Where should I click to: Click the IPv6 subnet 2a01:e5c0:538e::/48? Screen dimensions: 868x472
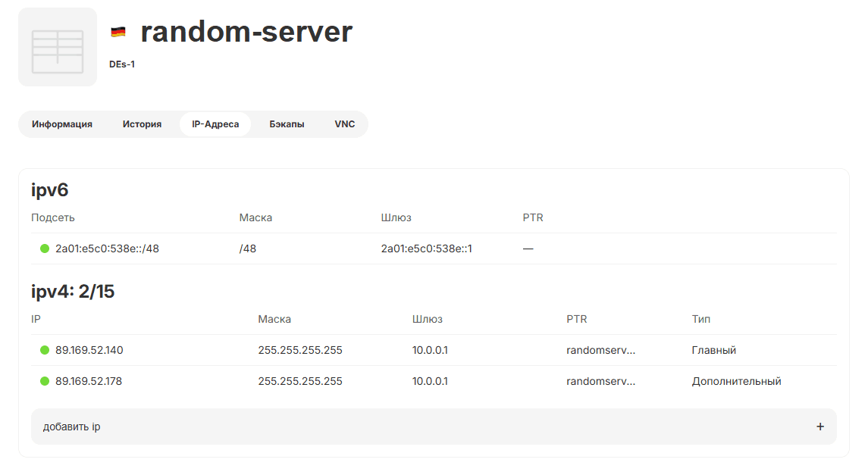click(107, 249)
